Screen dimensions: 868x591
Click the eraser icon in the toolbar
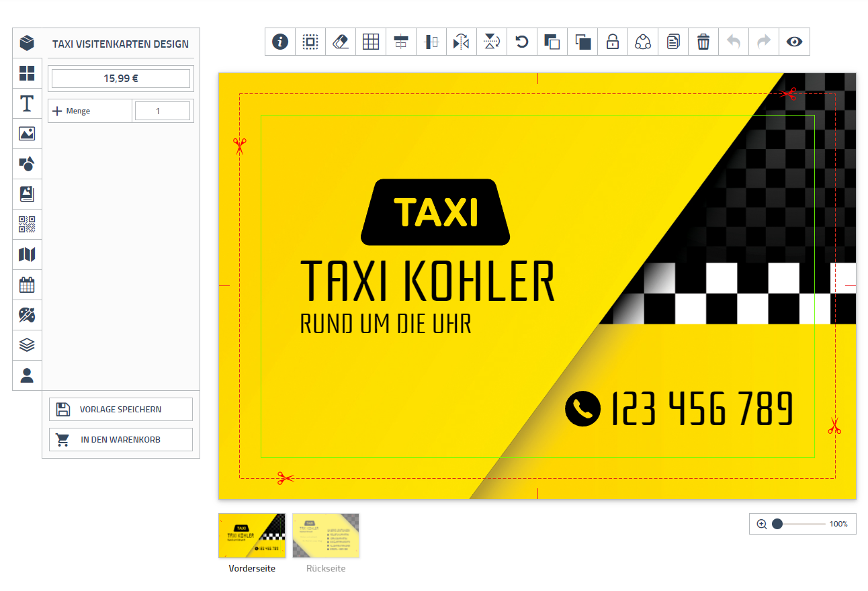(x=341, y=42)
